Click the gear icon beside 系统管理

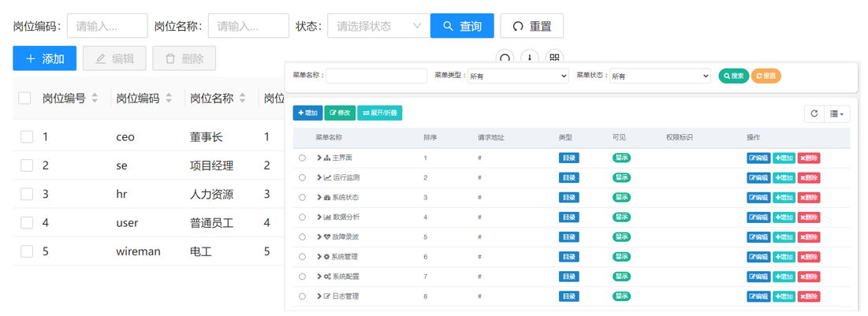pyautogui.click(x=327, y=257)
